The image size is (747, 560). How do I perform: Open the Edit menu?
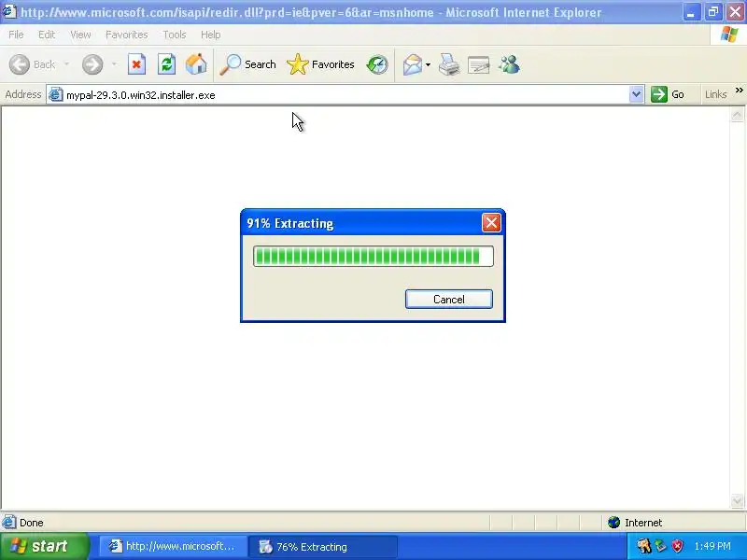[x=47, y=35]
